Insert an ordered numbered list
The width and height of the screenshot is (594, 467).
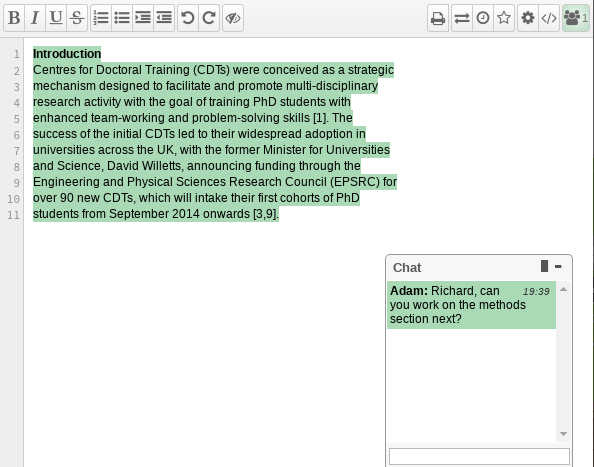[x=101, y=18]
